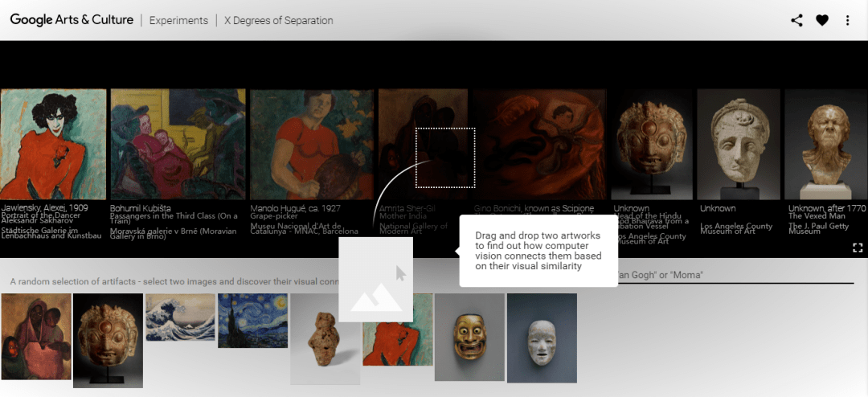This screenshot has height=397, width=868.
Task: Click the 'Manolo Hugué, ca. 1927' caption
Action: click(295, 209)
